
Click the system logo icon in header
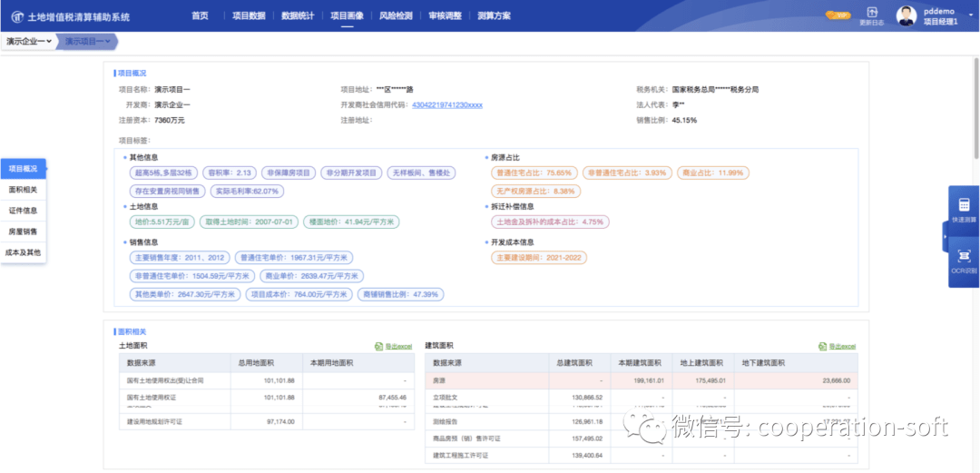(x=17, y=16)
